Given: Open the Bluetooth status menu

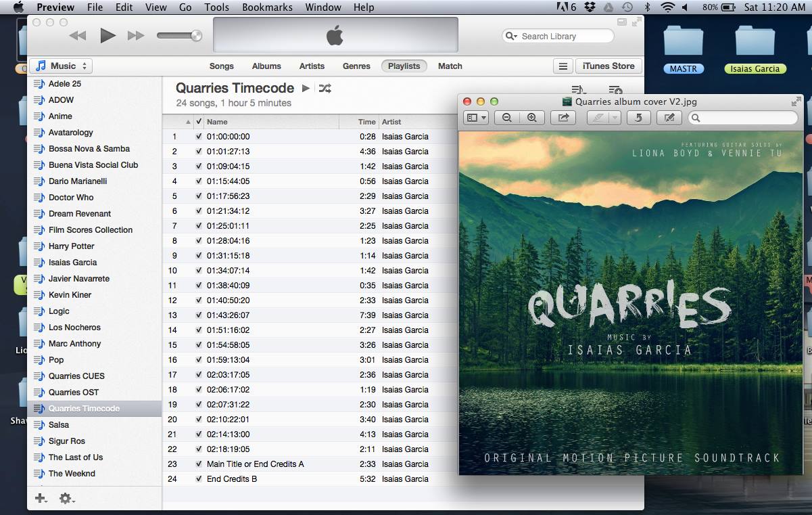Looking at the screenshot, I should [x=647, y=7].
